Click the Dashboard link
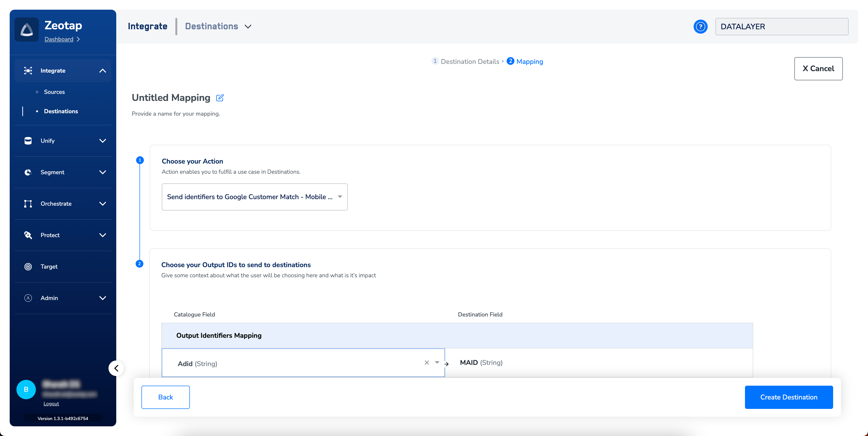The image size is (868, 436). coord(59,39)
